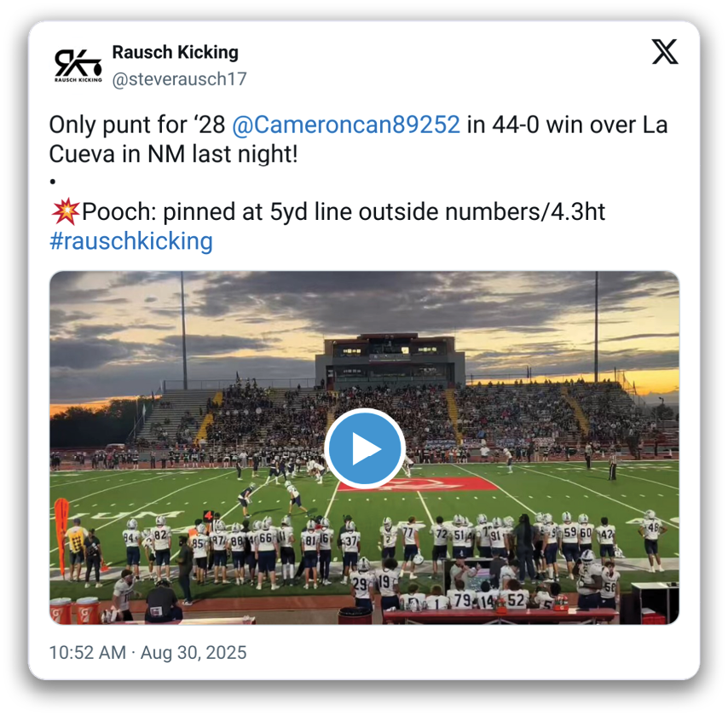This screenshot has width=728, height=716.
Task: Click the bullet dot separator line
Action: coord(53,181)
